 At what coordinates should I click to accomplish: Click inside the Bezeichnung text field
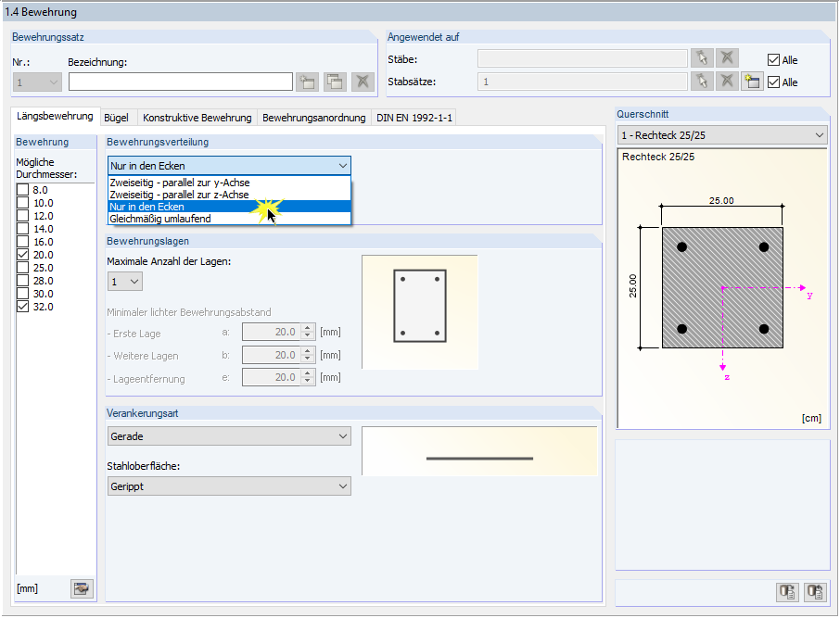(181, 82)
